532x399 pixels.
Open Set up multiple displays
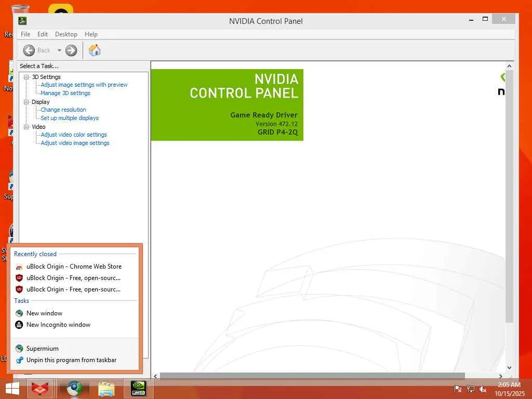[70, 118]
